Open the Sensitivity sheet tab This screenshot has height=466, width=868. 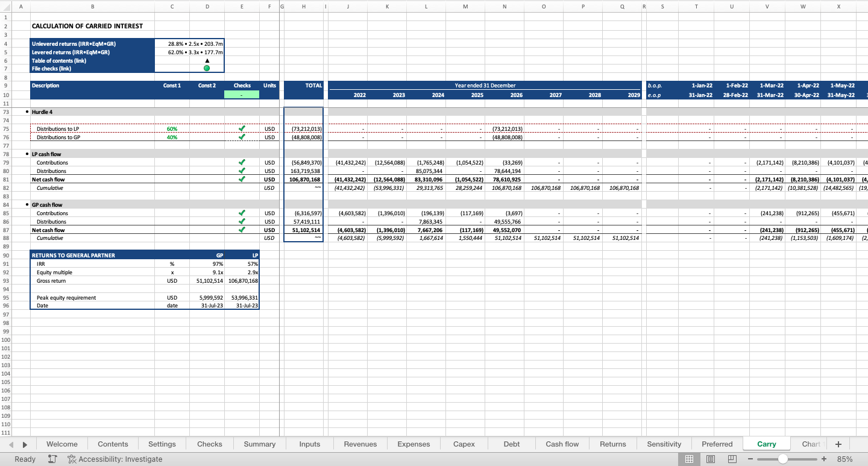(x=664, y=444)
